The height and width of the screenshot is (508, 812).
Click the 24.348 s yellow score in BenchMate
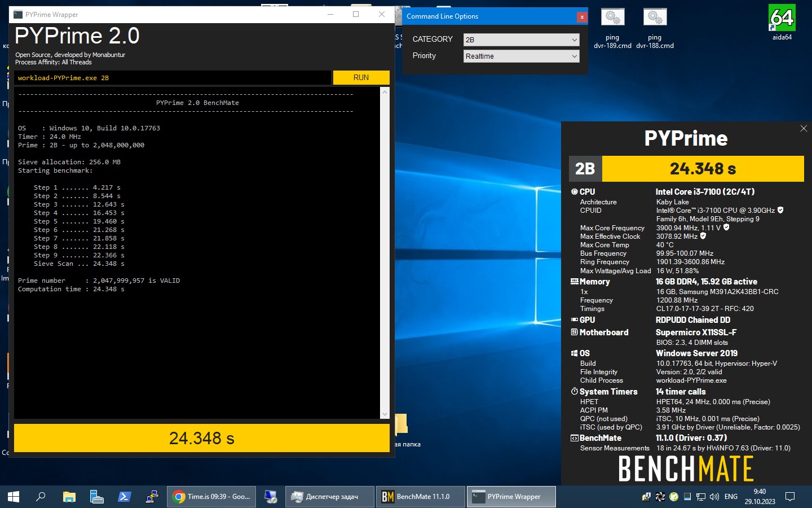coord(703,169)
